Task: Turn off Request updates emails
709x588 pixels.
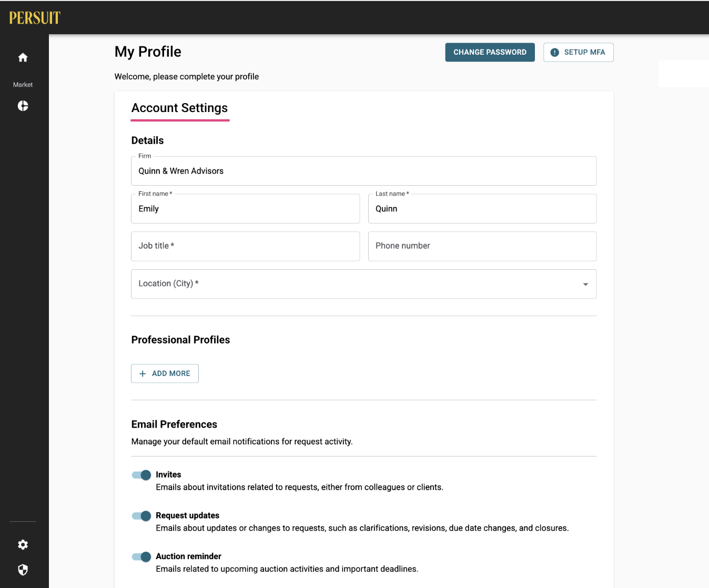Action: coord(141,516)
